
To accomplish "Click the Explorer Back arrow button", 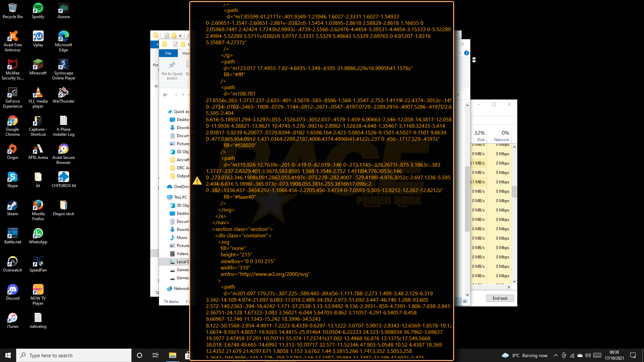I will pyautogui.click(x=165, y=95).
